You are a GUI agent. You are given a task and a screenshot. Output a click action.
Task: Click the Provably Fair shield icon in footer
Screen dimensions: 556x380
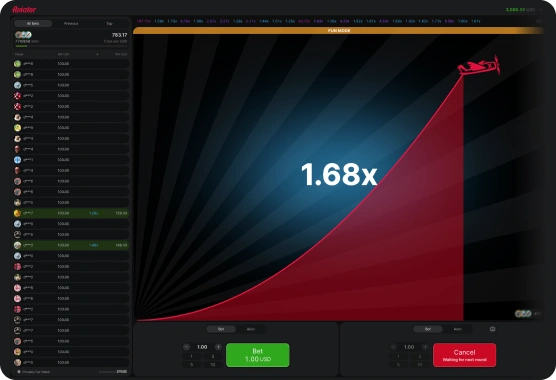click(19, 372)
